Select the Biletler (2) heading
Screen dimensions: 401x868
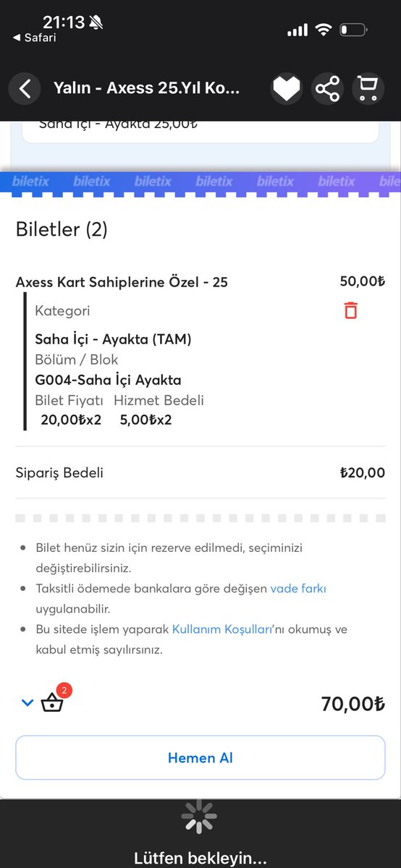tap(62, 230)
